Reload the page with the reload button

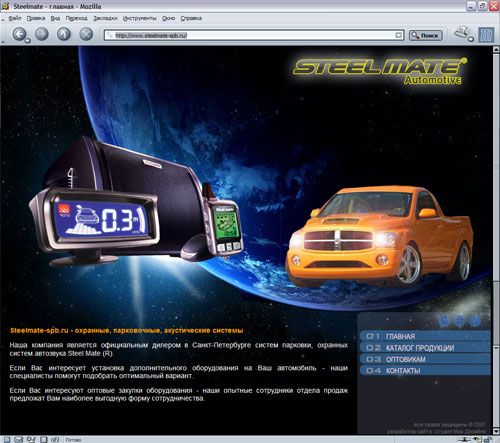(x=64, y=34)
